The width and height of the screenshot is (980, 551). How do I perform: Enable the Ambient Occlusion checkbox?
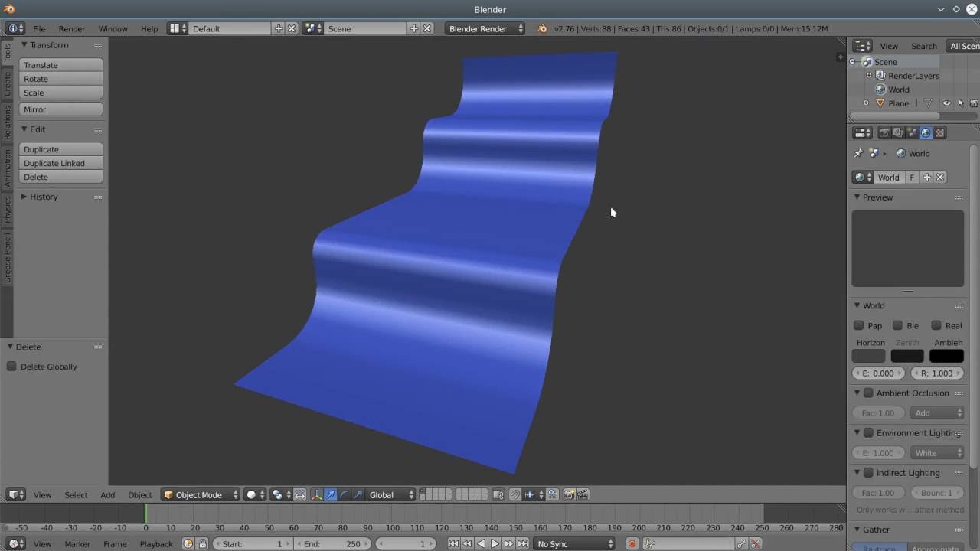tap(870, 393)
